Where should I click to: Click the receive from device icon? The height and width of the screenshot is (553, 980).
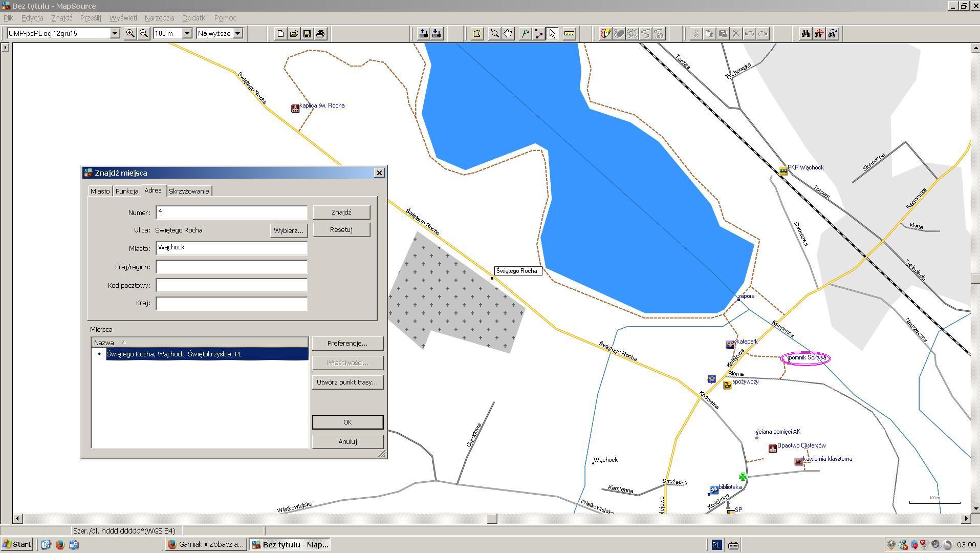[437, 34]
